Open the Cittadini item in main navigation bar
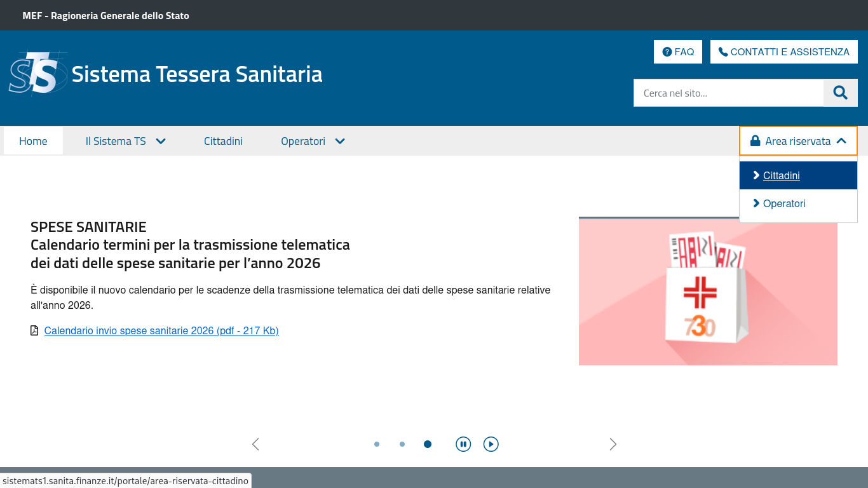Screen dimensions: 868x488 [x=223, y=141]
